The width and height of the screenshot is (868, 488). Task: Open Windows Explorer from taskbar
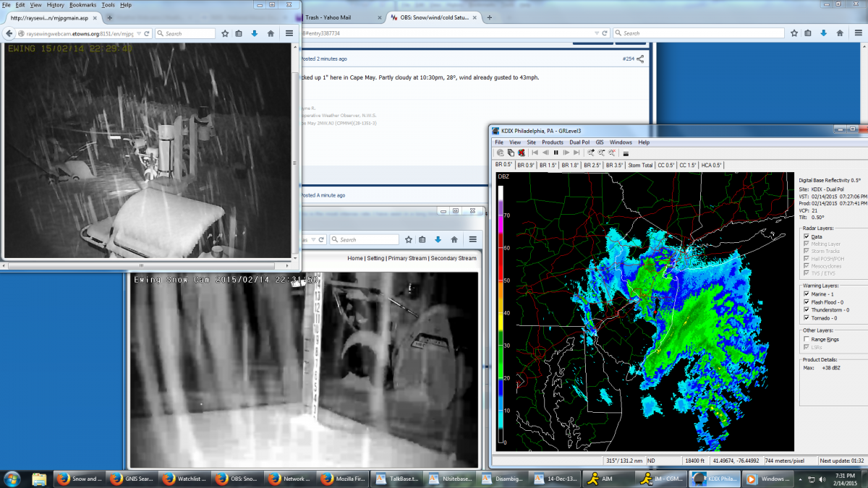(39, 479)
